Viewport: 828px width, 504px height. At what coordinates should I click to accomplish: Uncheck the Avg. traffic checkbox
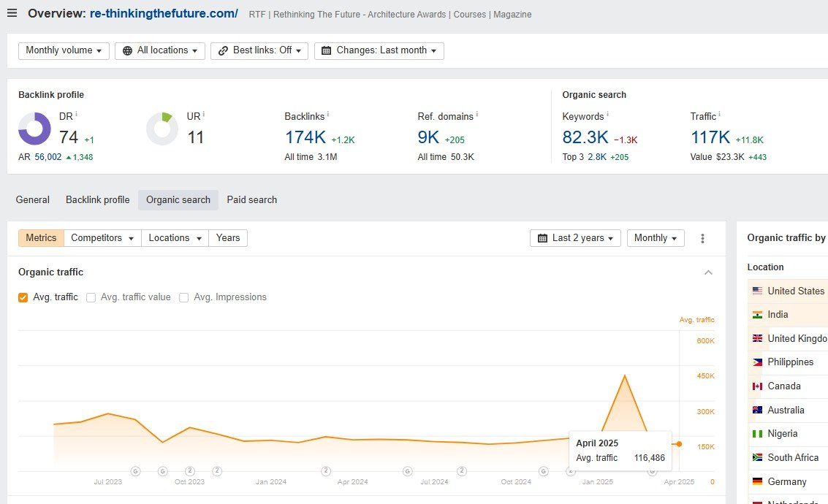click(x=23, y=297)
